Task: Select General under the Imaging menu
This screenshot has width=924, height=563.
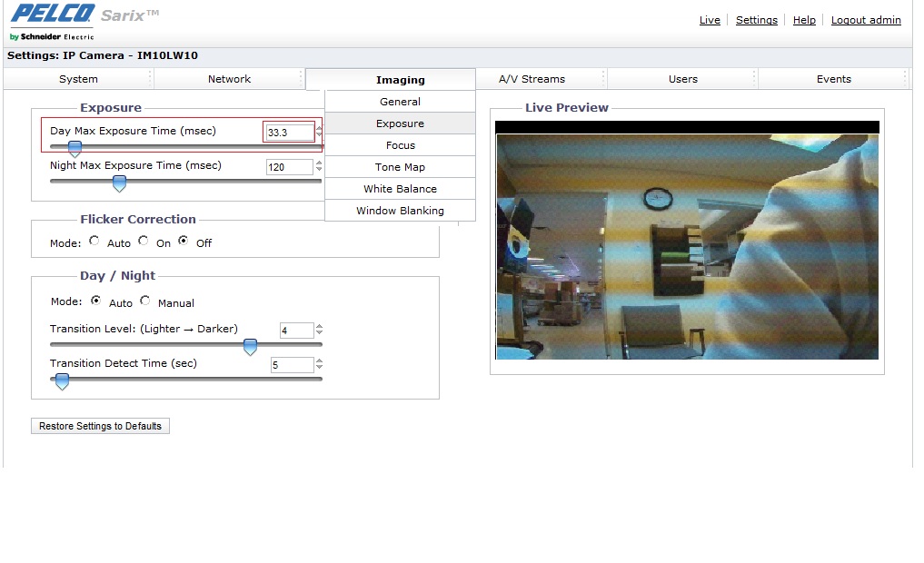Action: pos(400,101)
